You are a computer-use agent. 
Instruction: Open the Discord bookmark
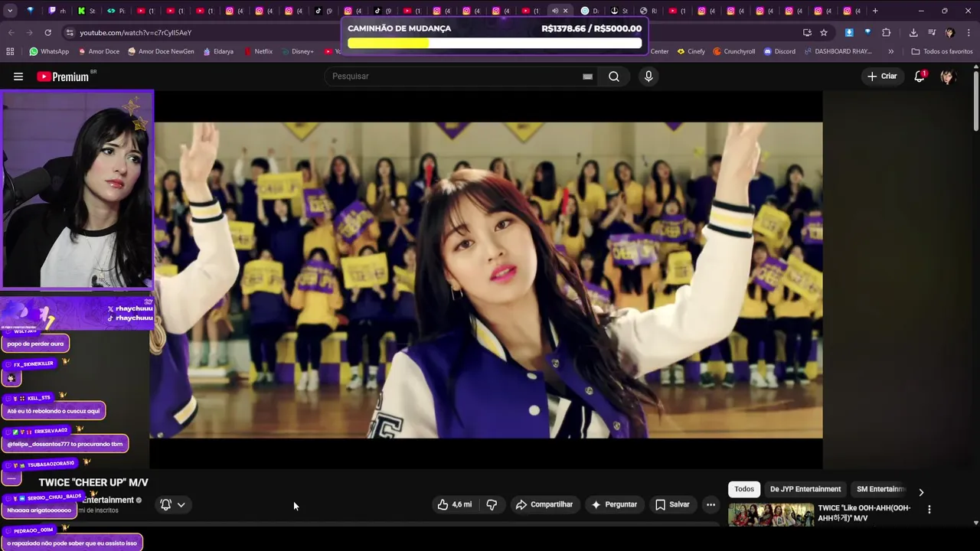pos(779,51)
